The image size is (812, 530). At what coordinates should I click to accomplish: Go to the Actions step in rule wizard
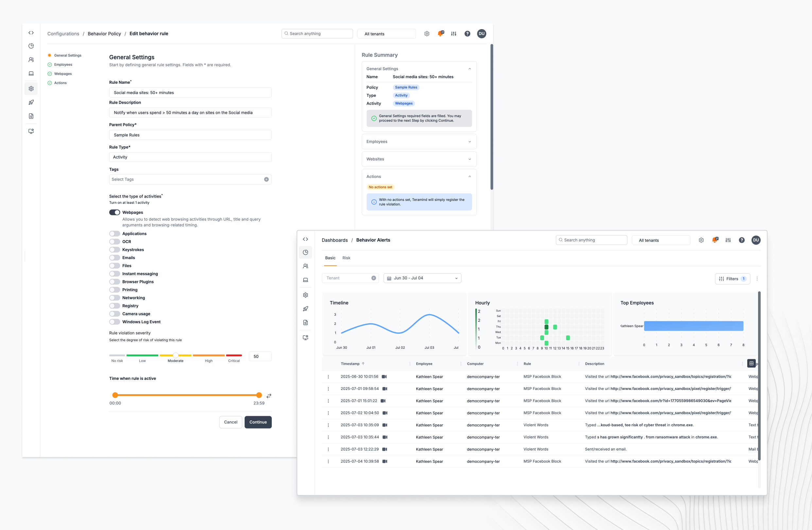point(60,83)
